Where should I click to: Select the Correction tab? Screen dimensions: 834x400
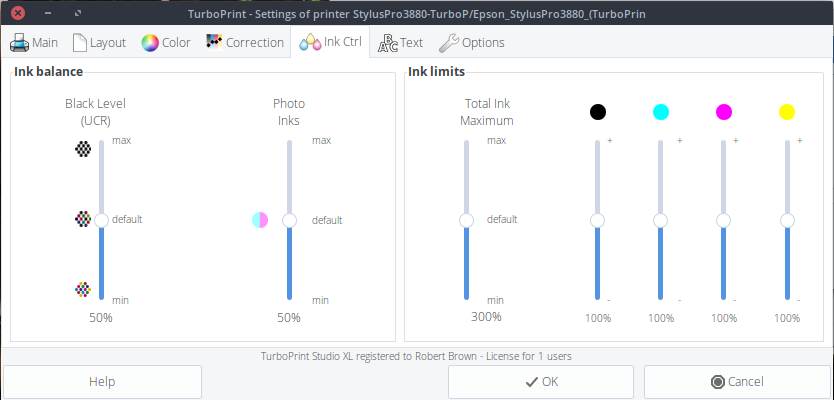244,43
